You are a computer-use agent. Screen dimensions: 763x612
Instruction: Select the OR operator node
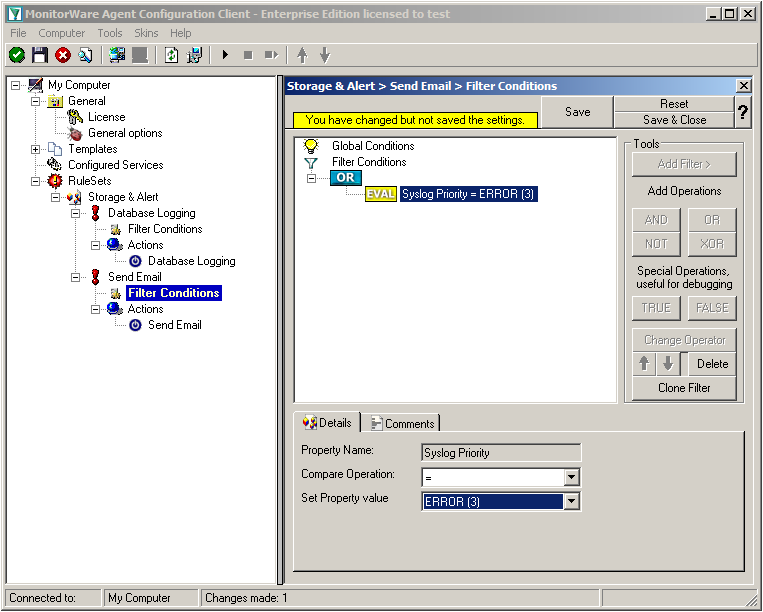(x=345, y=178)
